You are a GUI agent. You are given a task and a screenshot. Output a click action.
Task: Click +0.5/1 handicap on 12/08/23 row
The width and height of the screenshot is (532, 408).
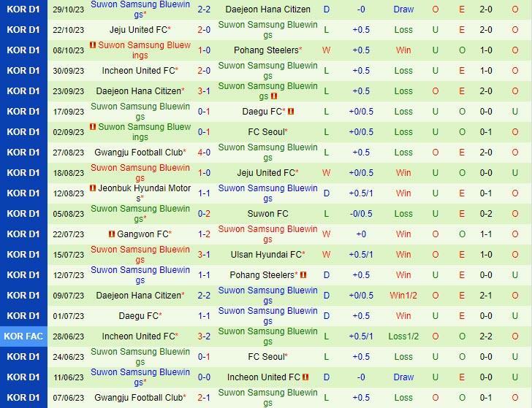tap(361, 193)
